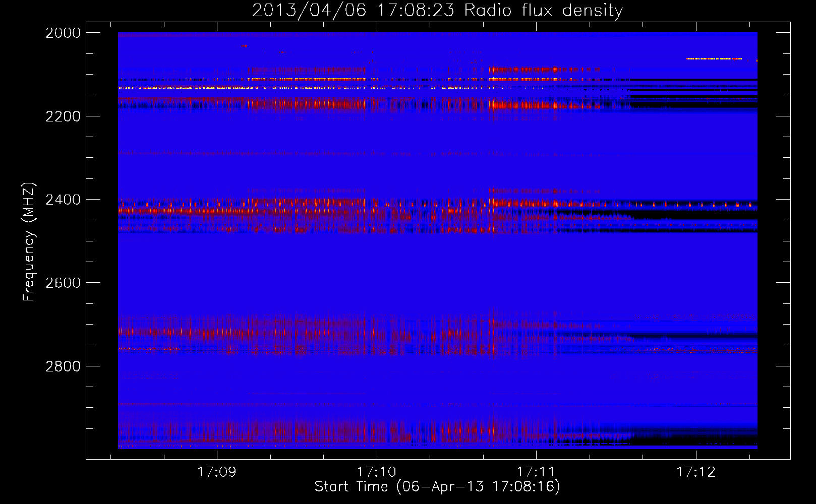816x504 pixels.
Task: Click the 17:09 time axis label
Action: [217, 472]
